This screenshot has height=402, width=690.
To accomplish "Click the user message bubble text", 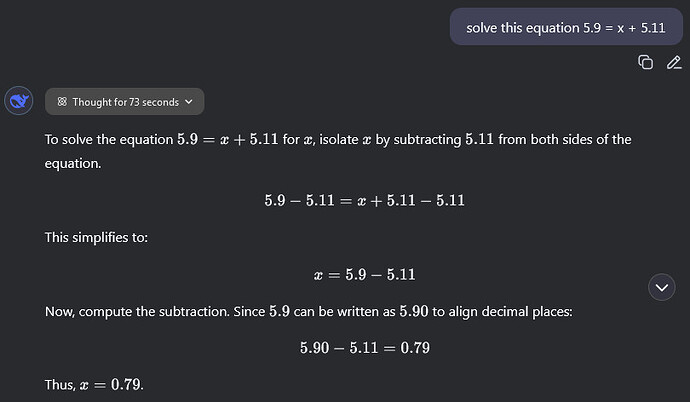I will pyautogui.click(x=565, y=26).
